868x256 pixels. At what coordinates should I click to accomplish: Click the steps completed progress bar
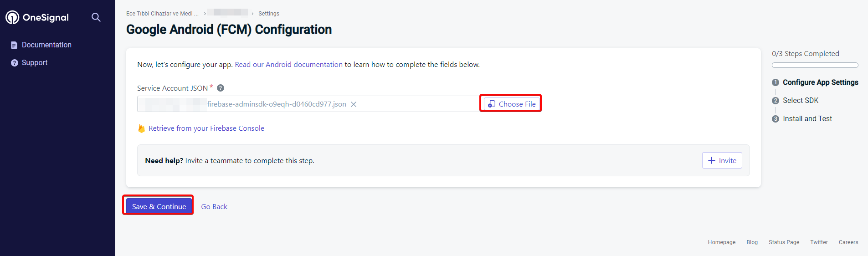(815, 65)
